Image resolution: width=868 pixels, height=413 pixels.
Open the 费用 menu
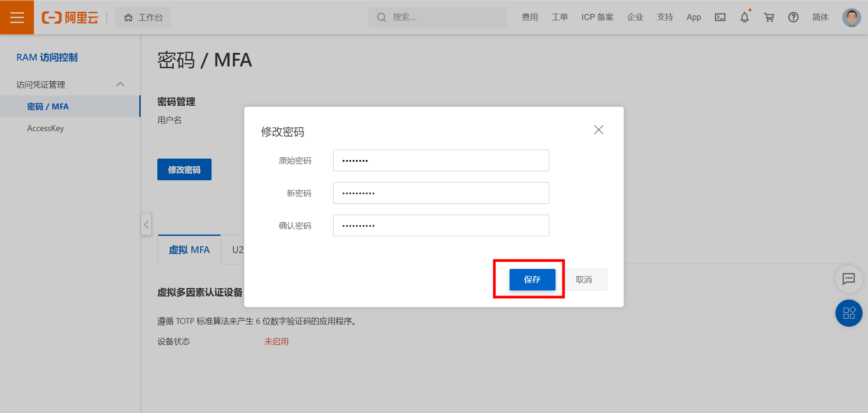click(x=530, y=17)
